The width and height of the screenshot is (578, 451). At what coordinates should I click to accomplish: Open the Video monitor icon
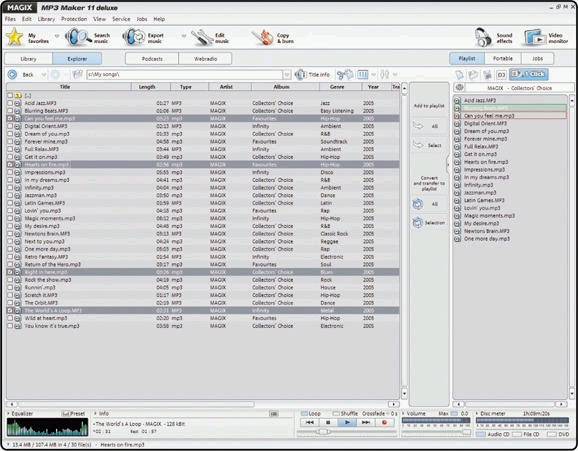pyautogui.click(x=535, y=38)
